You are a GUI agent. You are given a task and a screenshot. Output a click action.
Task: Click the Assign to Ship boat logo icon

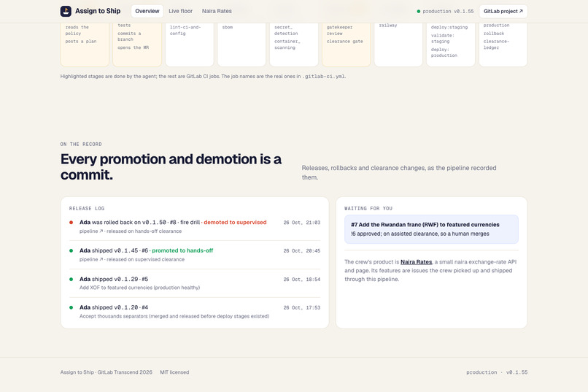pyautogui.click(x=66, y=11)
